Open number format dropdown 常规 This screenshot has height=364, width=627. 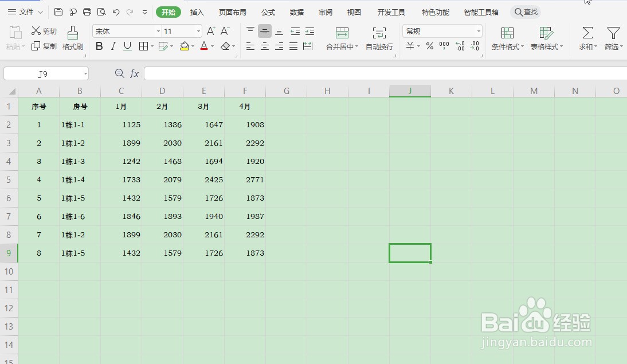479,31
